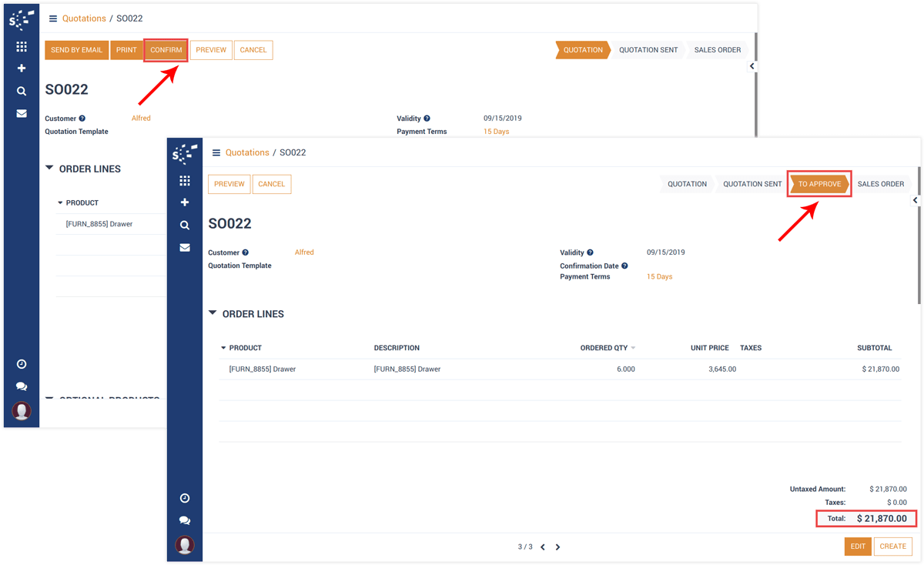Click the clock activity icon in front sidebar
Viewport: 924px width, 565px height.
(x=185, y=499)
